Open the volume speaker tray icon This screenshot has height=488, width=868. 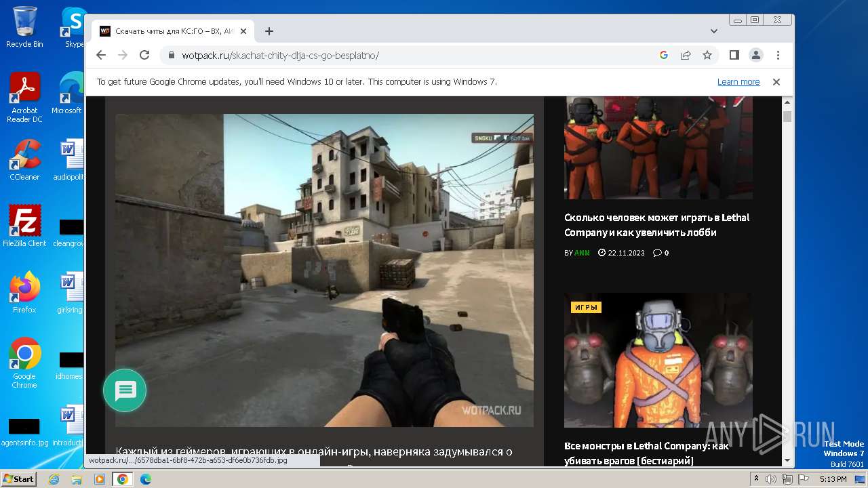click(x=771, y=479)
